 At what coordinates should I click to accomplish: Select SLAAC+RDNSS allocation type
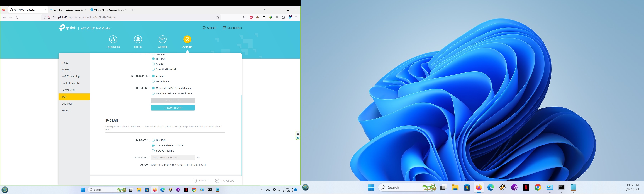[153, 151]
